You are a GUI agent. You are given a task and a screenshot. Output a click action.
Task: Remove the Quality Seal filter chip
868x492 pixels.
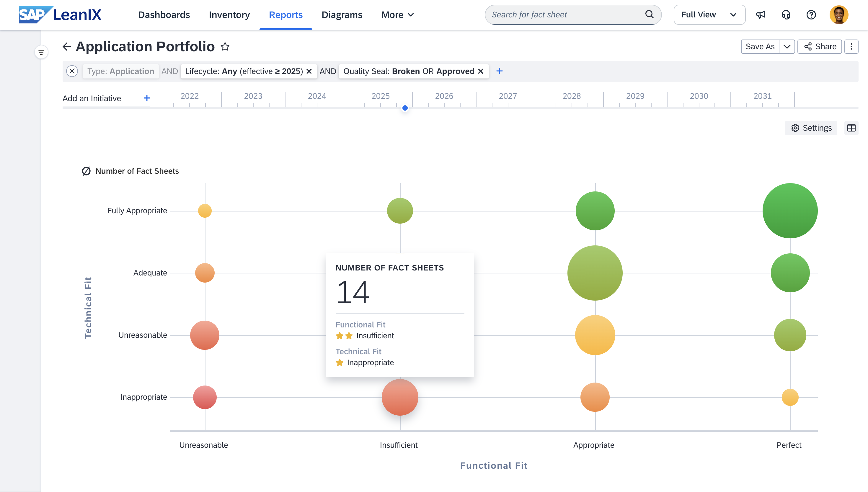click(481, 71)
